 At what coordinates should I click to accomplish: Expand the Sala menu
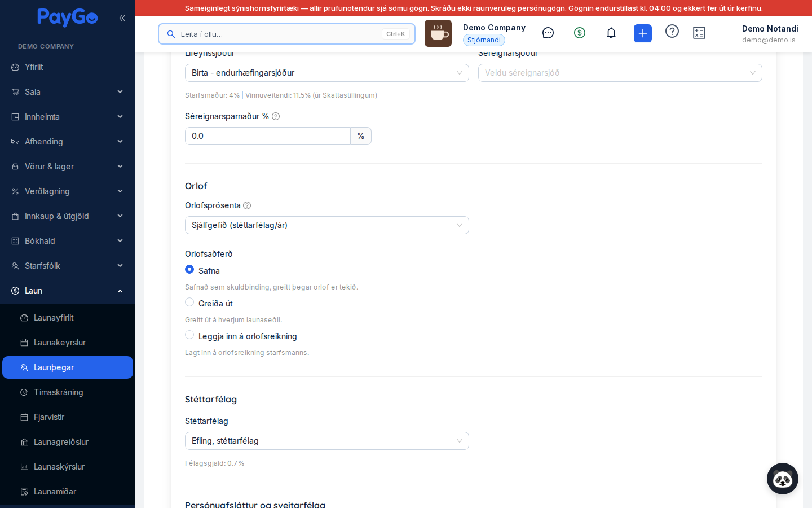[68, 92]
